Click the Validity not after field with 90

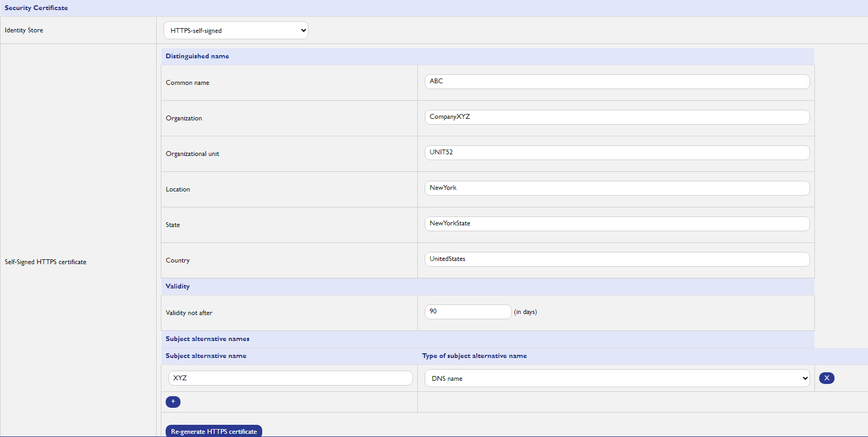pos(468,312)
